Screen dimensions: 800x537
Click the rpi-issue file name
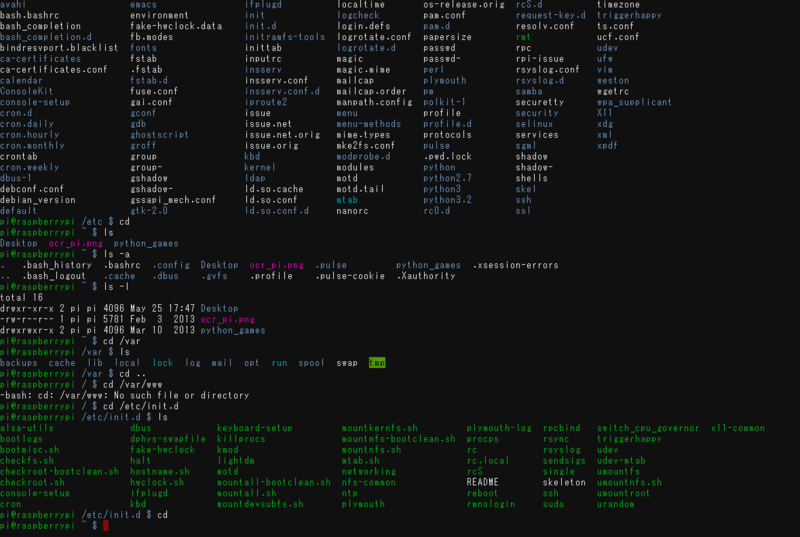pos(540,59)
